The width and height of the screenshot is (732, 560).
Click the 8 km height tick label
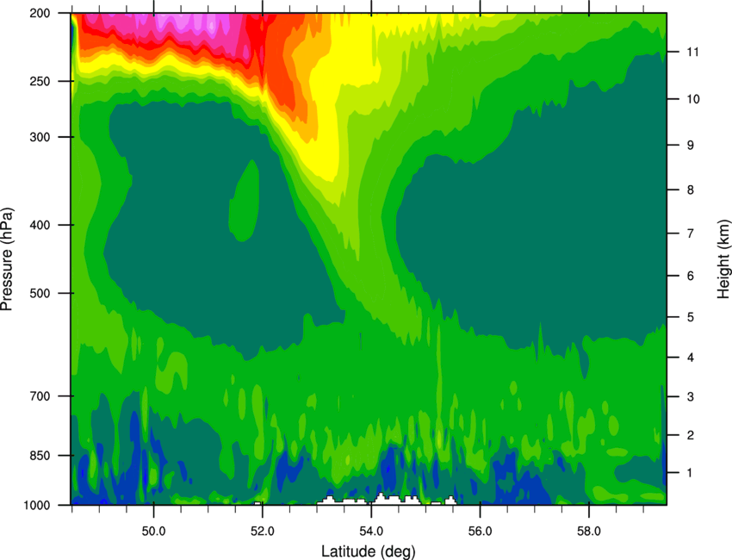[691, 190]
